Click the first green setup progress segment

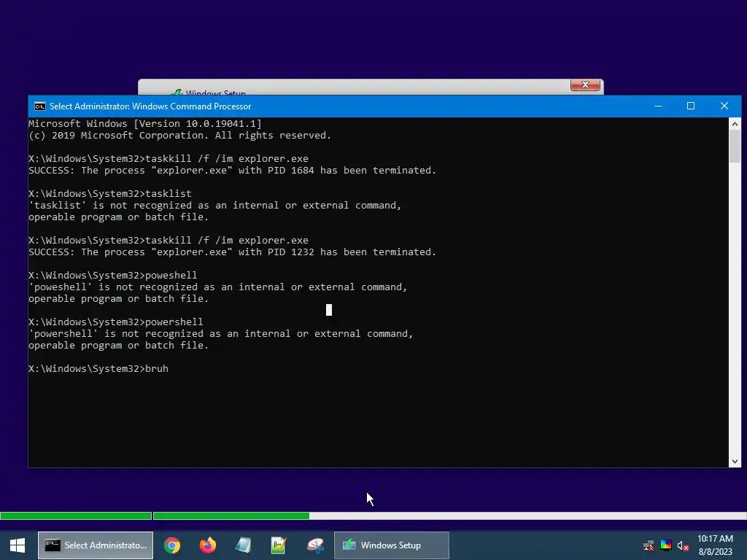76,516
